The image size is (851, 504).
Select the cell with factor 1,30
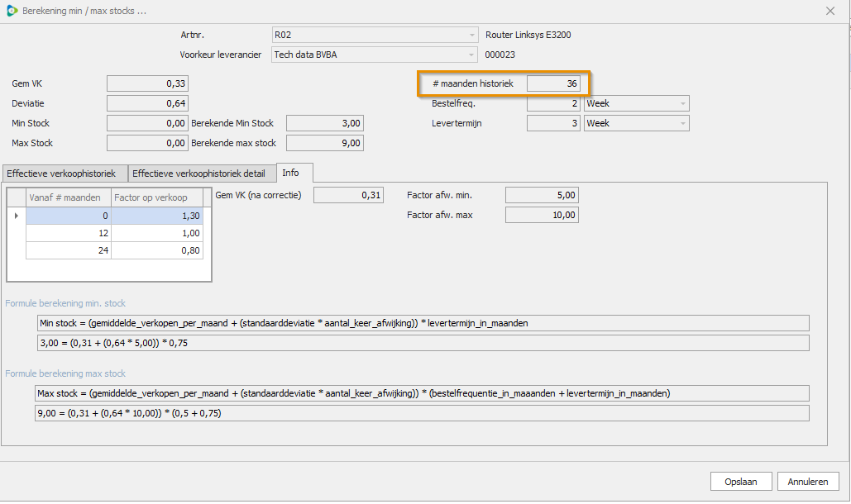[157, 216]
